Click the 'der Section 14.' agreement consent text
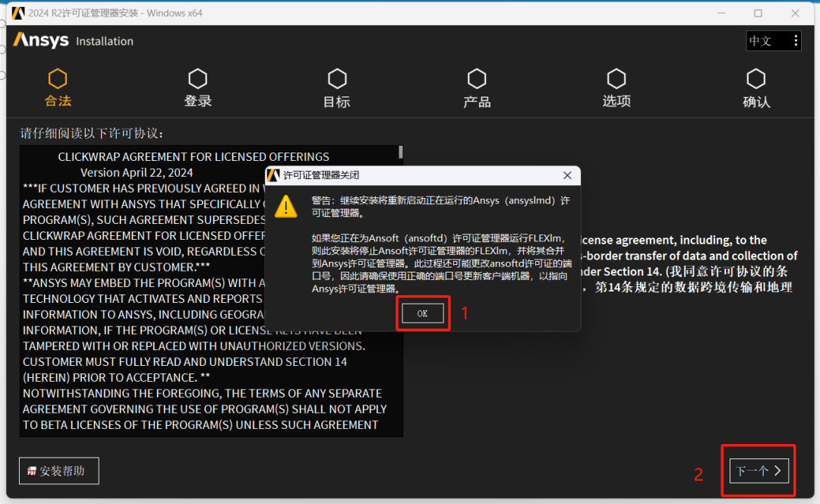The height and width of the screenshot is (504, 820). tap(622, 271)
